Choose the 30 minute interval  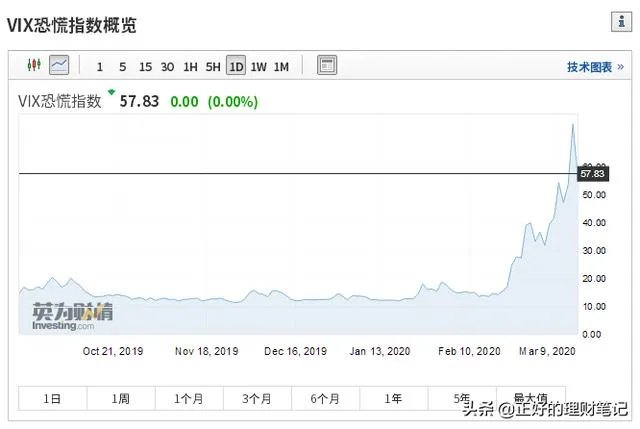point(167,67)
